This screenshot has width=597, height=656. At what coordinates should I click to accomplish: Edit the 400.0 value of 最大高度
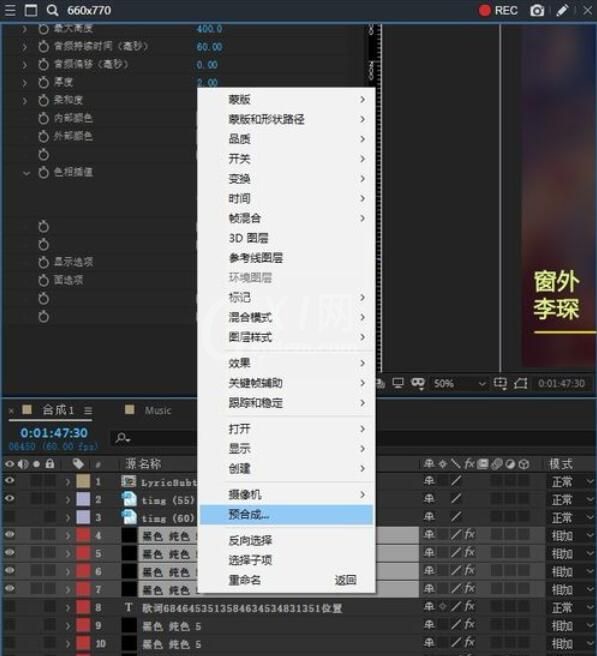coord(209,29)
